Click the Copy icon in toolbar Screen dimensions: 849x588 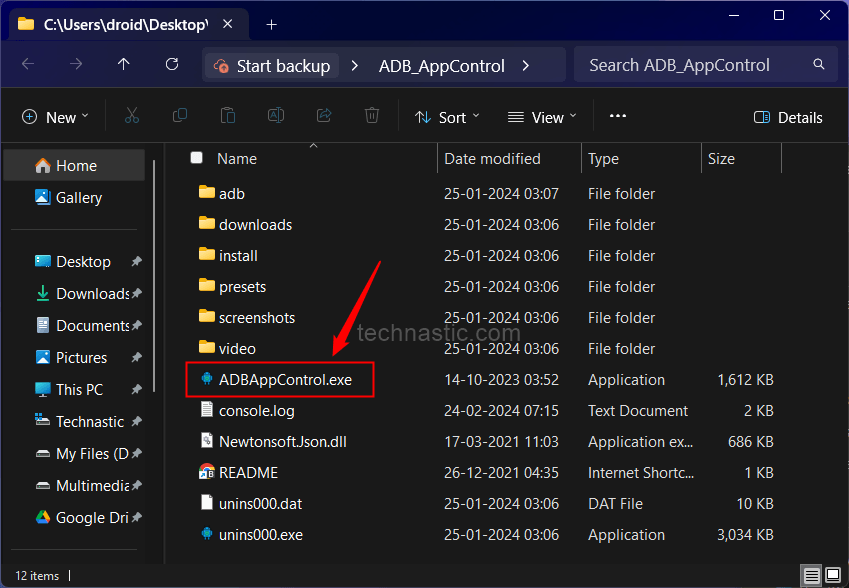[180, 116]
